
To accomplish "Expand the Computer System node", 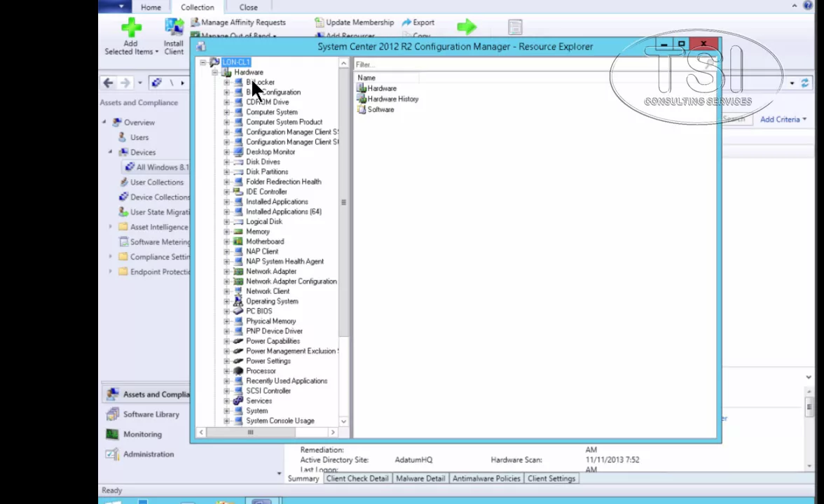I will point(226,112).
